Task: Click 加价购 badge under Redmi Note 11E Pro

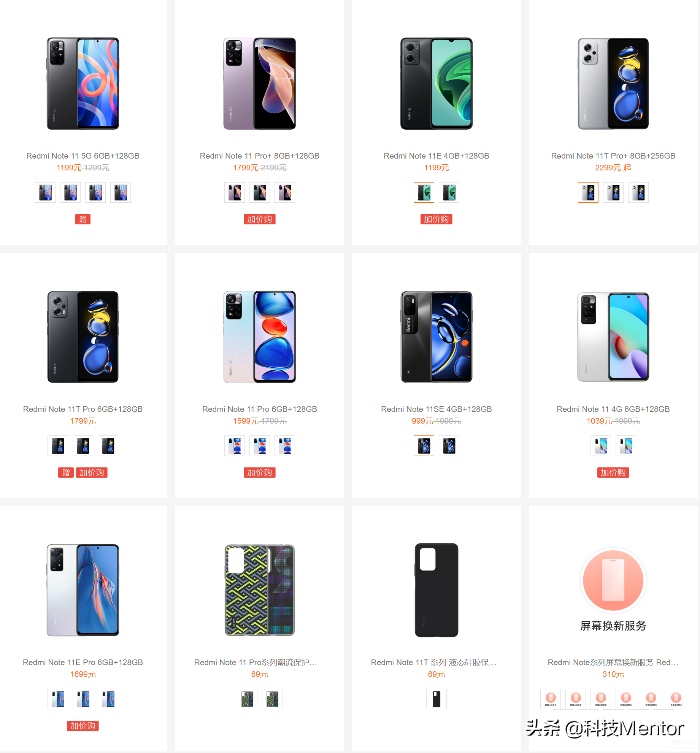Action: point(83,726)
